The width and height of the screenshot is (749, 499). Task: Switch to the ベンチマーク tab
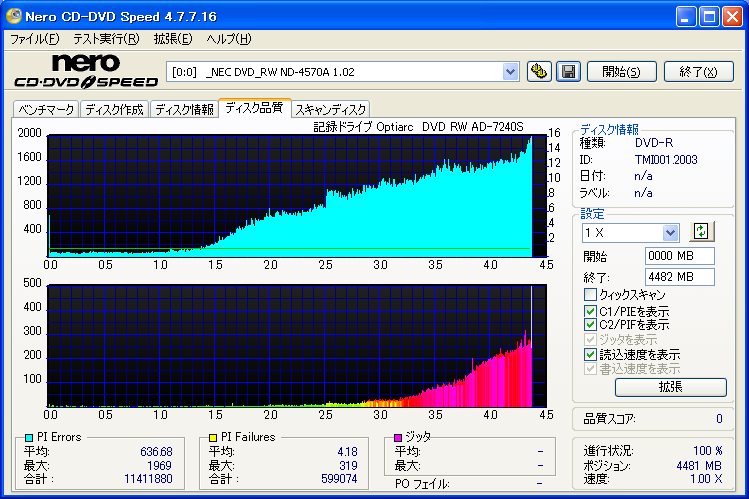pyautogui.click(x=46, y=110)
